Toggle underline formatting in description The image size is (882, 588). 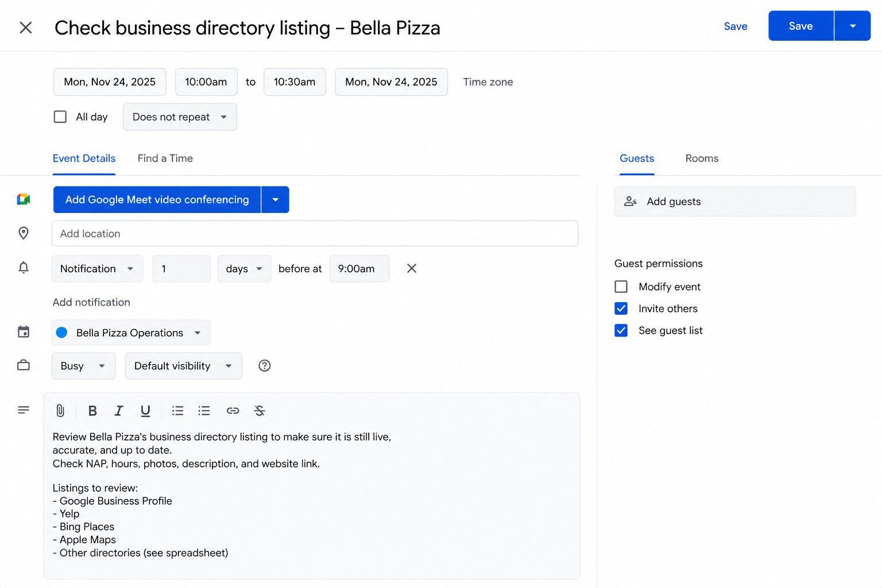point(145,411)
